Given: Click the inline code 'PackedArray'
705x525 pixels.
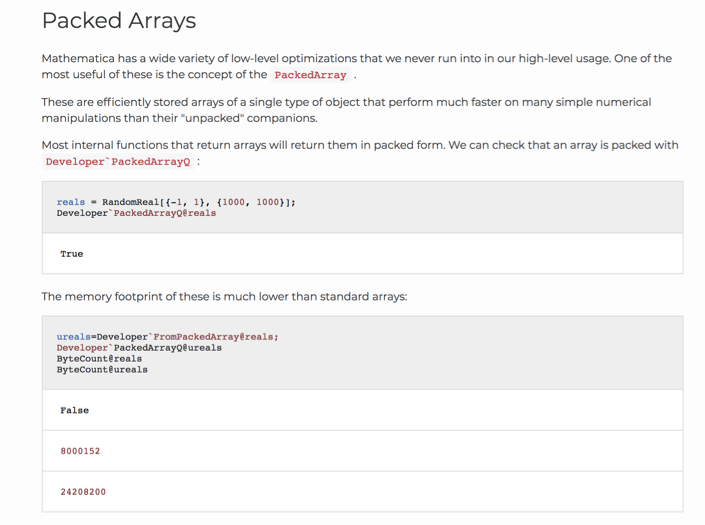Looking at the screenshot, I should pos(310,75).
